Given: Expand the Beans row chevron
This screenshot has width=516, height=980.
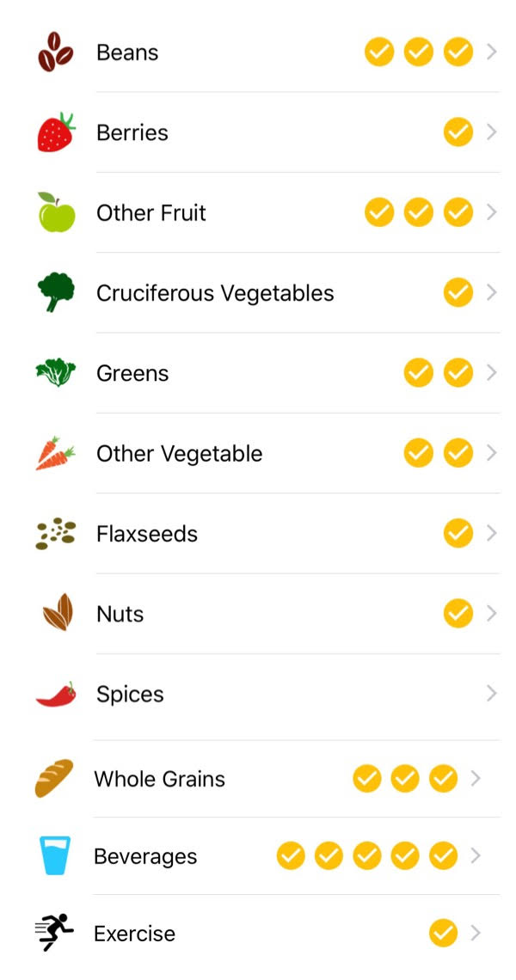Looking at the screenshot, I should point(492,52).
